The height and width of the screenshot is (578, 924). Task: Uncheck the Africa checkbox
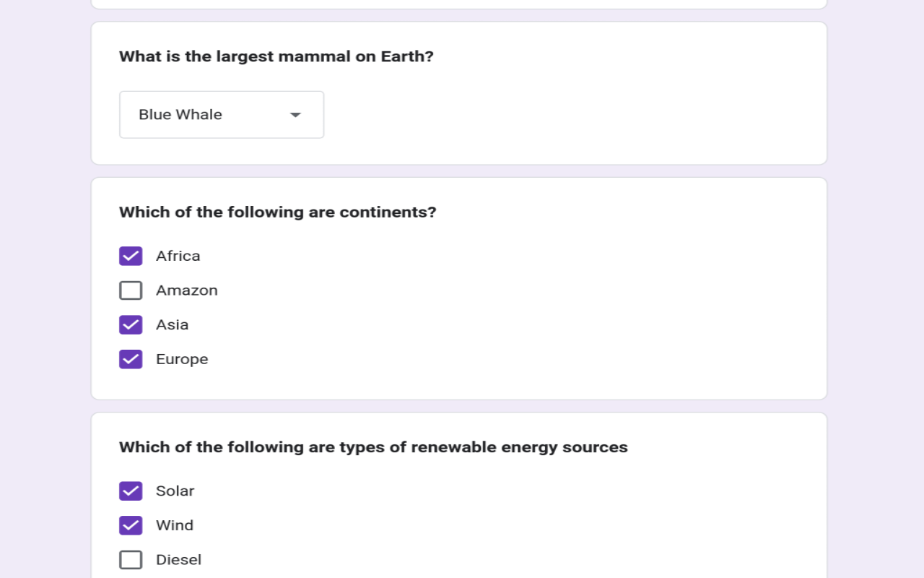point(131,256)
